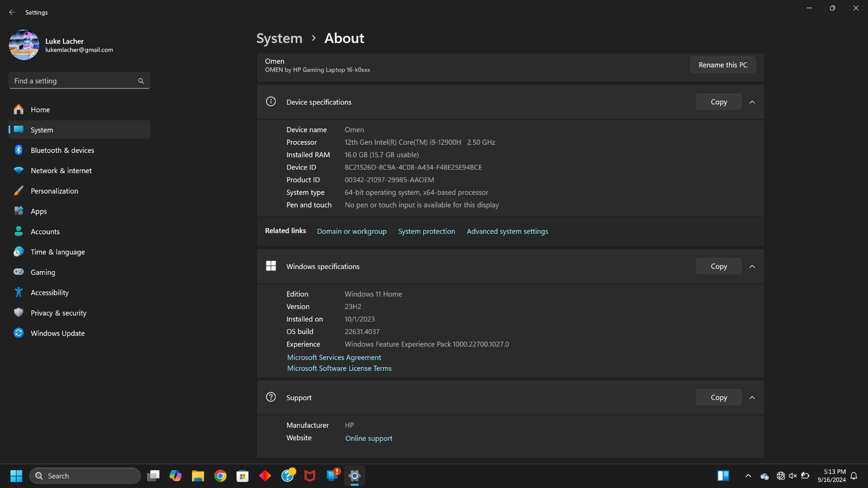The height and width of the screenshot is (488, 868).
Task: Click the back arrow in Settings
Action: point(12,12)
